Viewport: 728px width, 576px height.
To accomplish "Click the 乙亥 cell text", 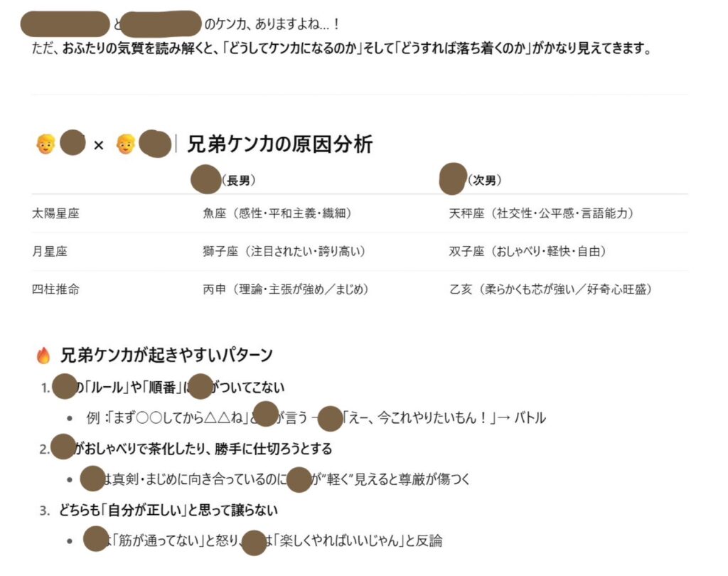I will click(x=550, y=289).
